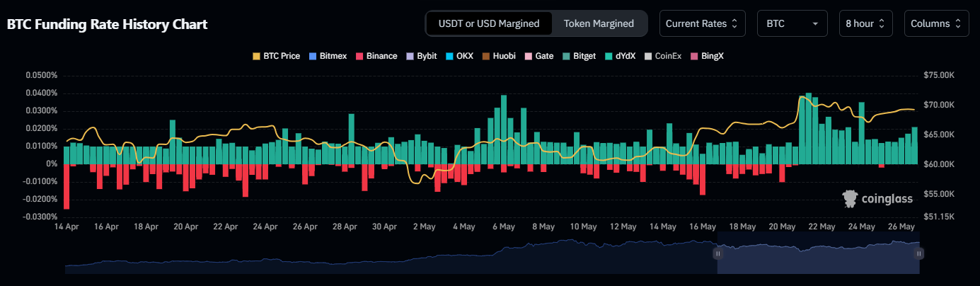Click the 20 Apr date label
The width and height of the screenshot is (980, 286).
[x=185, y=227]
